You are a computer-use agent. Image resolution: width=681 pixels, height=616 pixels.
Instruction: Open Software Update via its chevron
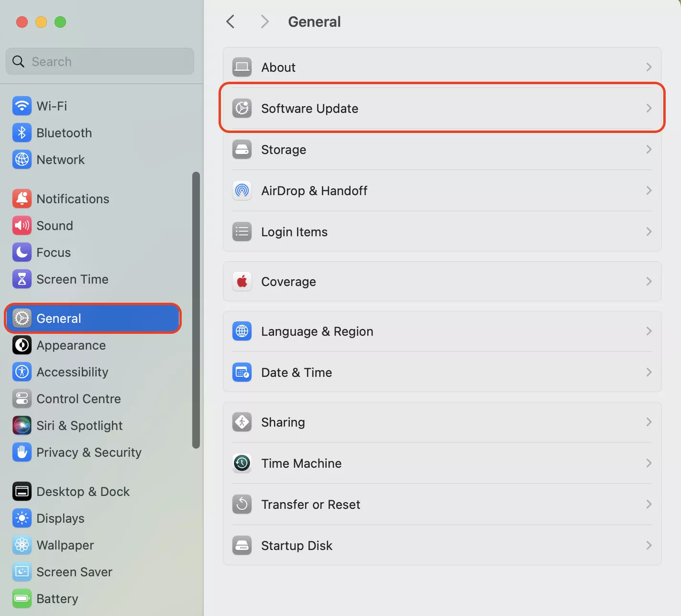649,108
